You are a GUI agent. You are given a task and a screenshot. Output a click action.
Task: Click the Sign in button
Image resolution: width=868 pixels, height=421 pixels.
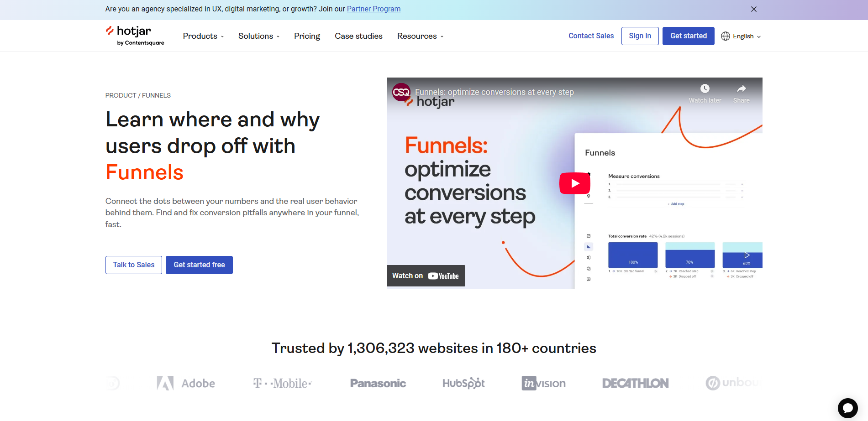[640, 36]
